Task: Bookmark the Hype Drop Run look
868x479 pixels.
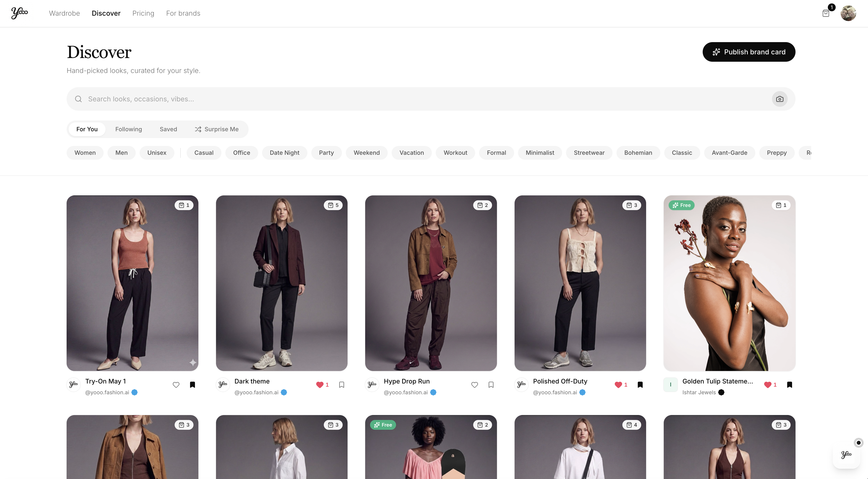Action: tap(491, 385)
